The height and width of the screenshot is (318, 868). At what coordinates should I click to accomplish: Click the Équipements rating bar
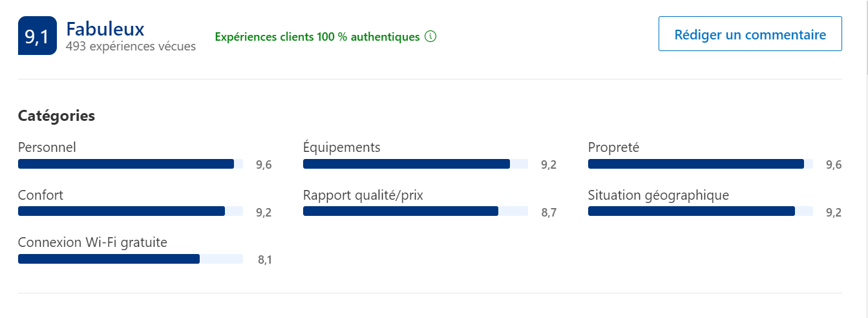416,164
